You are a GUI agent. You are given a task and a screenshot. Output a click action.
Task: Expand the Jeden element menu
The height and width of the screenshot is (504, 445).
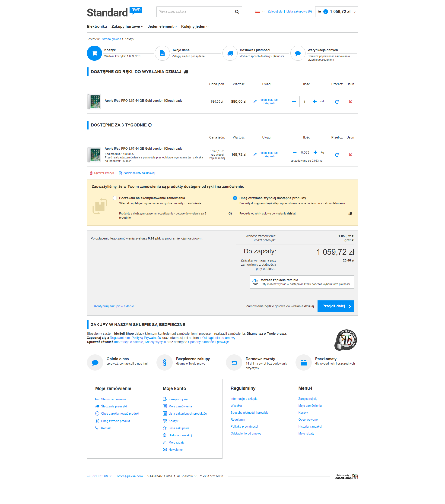[162, 26]
